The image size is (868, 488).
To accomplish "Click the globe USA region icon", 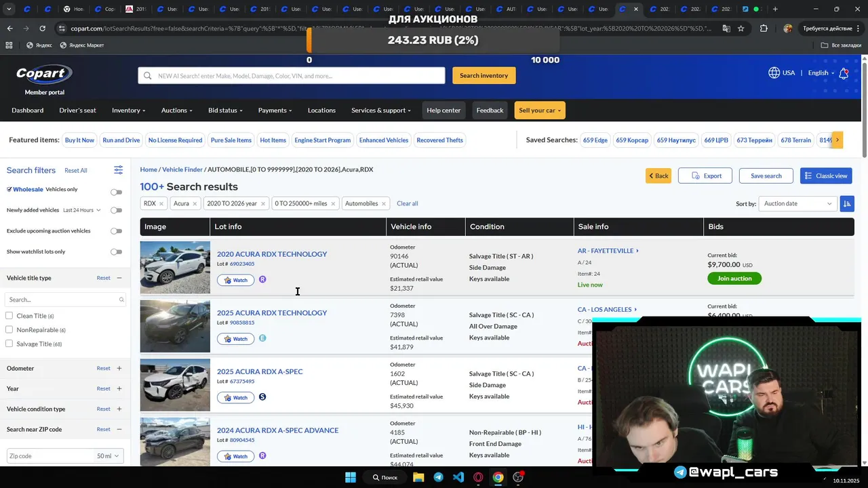I will (x=774, y=73).
